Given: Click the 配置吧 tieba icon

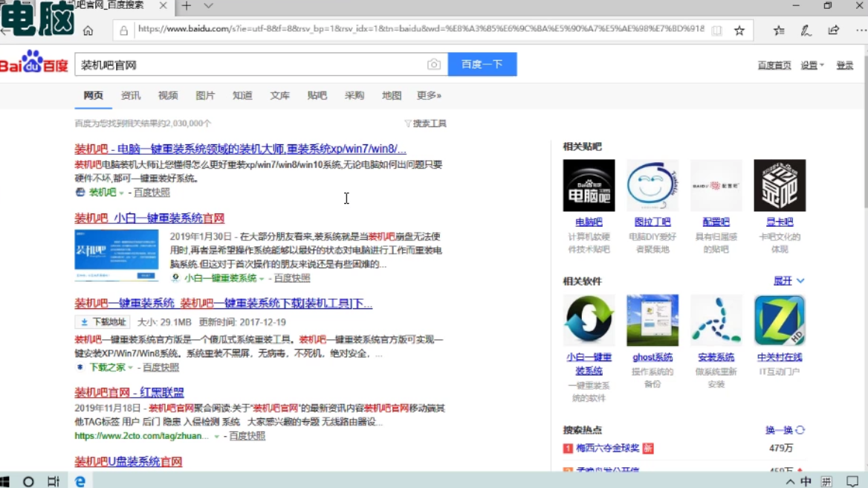Looking at the screenshot, I should pyautogui.click(x=716, y=185).
